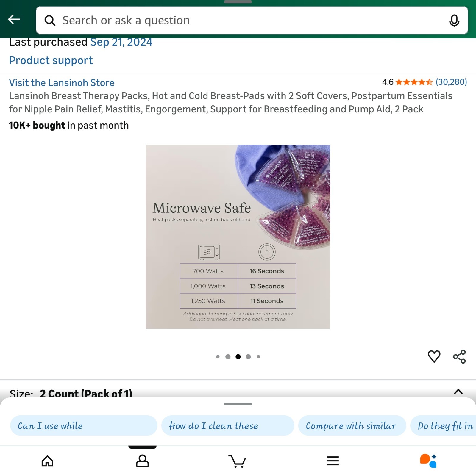Visit the Lansinoh Store link
This screenshot has width=476, height=476.
62,83
